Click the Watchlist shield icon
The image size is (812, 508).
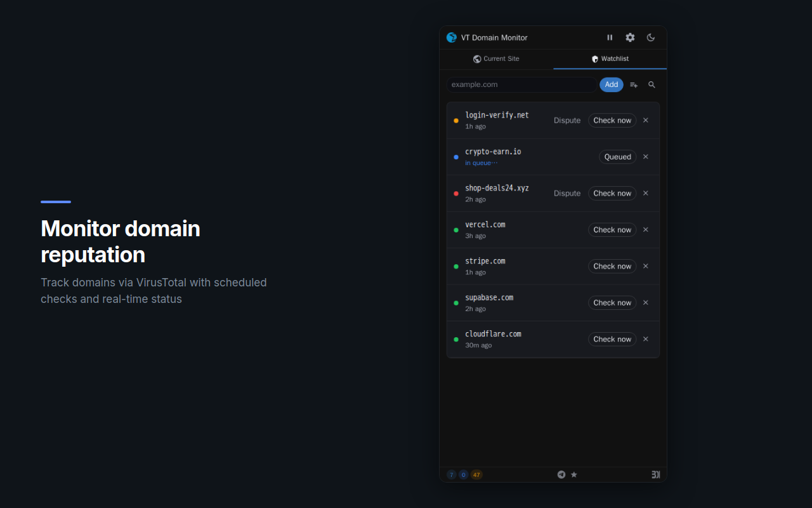coord(594,58)
